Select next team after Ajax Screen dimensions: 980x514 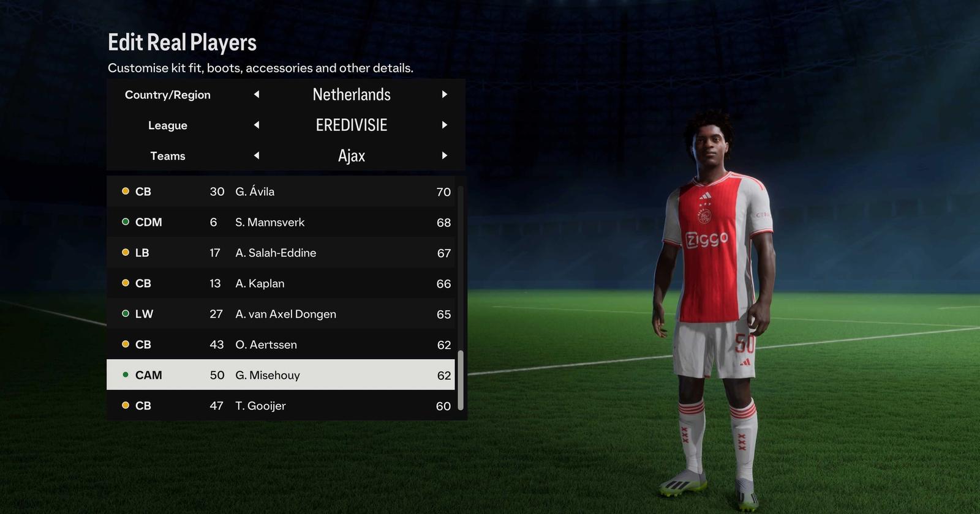coord(445,155)
